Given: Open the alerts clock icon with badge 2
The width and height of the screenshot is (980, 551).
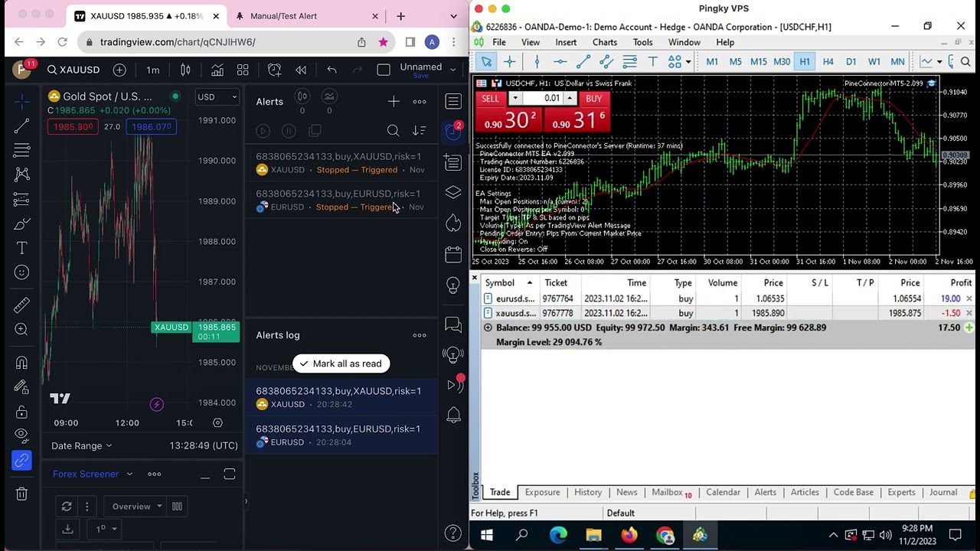Looking at the screenshot, I should 453,131.
